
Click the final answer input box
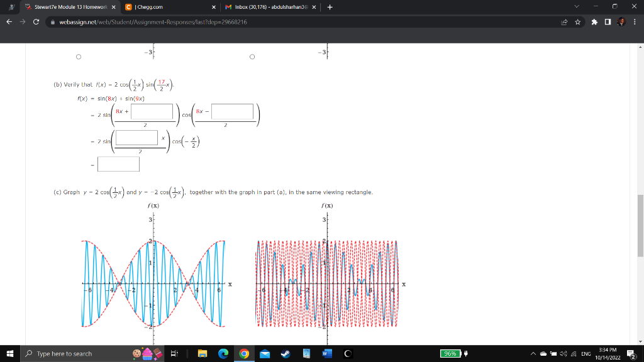tap(118, 164)
